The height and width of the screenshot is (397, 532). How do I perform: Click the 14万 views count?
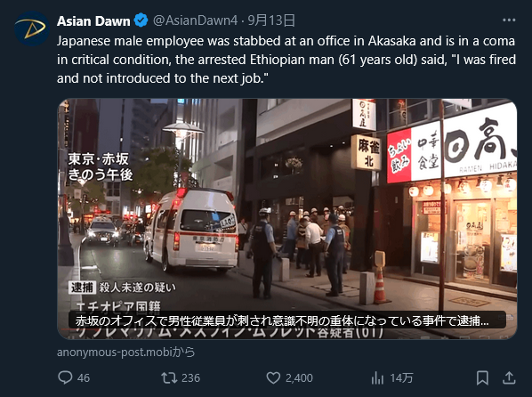click(401, 378)
